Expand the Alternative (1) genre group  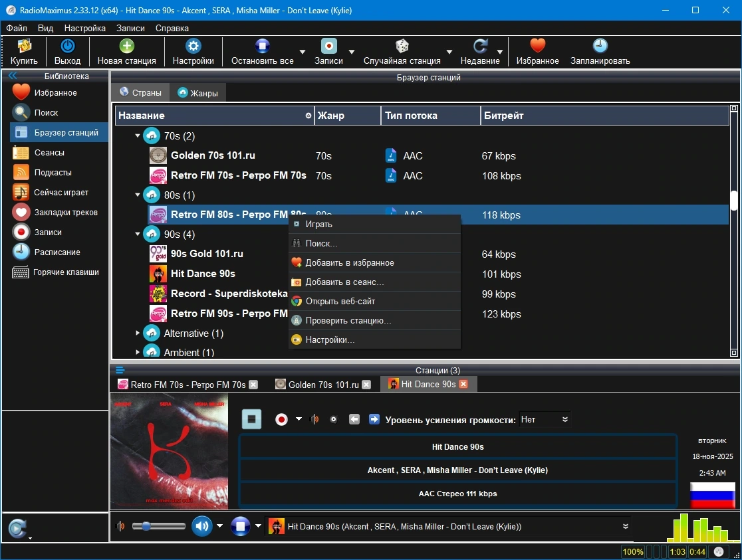tap(138, 333)
